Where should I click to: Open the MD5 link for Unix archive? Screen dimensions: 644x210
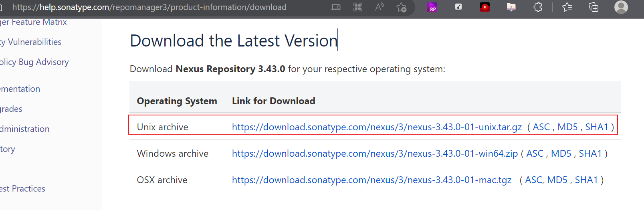point(567,127)
